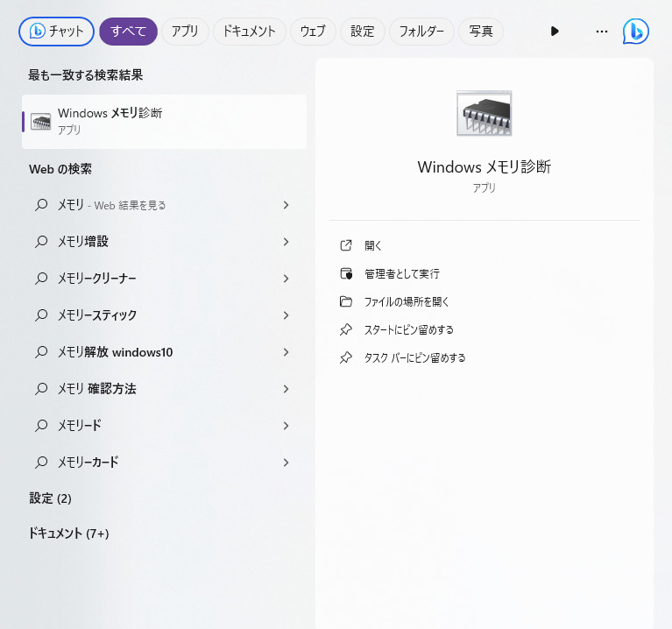Choose ファイルの場所を開く

[407, 301]
